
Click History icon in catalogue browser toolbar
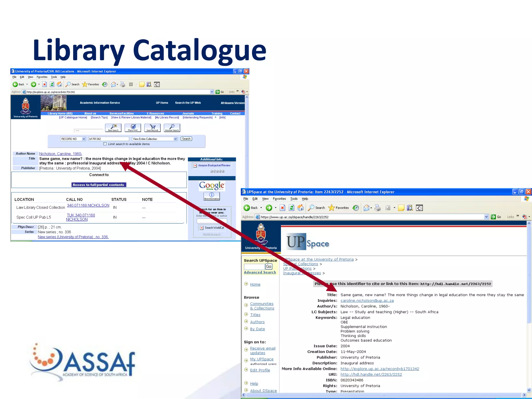tap(104, 84)
